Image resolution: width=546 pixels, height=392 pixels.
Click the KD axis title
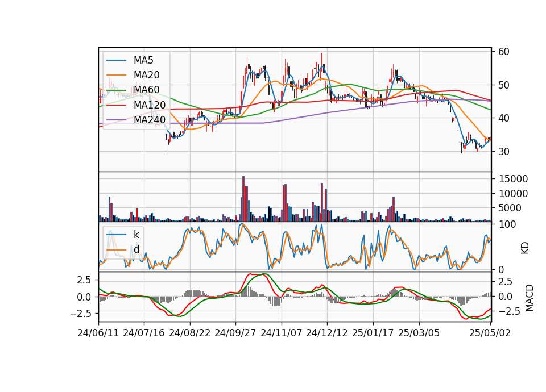click(x=525, y=248)
